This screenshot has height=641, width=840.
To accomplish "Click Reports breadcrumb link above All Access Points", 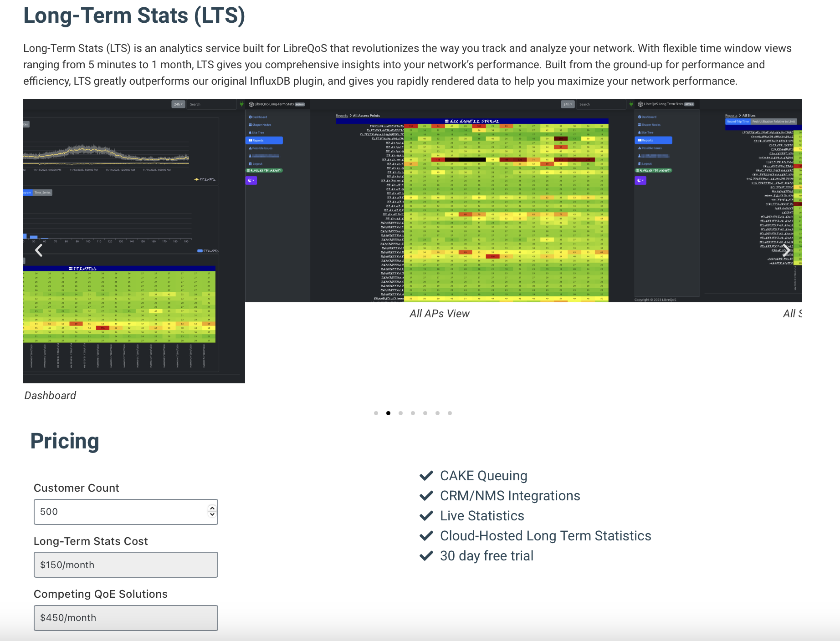I will 342,116.
